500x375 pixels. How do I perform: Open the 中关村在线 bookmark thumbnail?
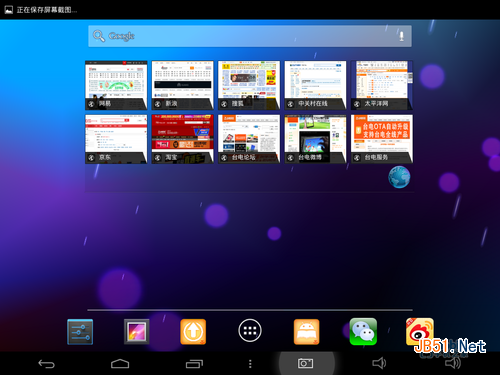[x=315, y=85]
